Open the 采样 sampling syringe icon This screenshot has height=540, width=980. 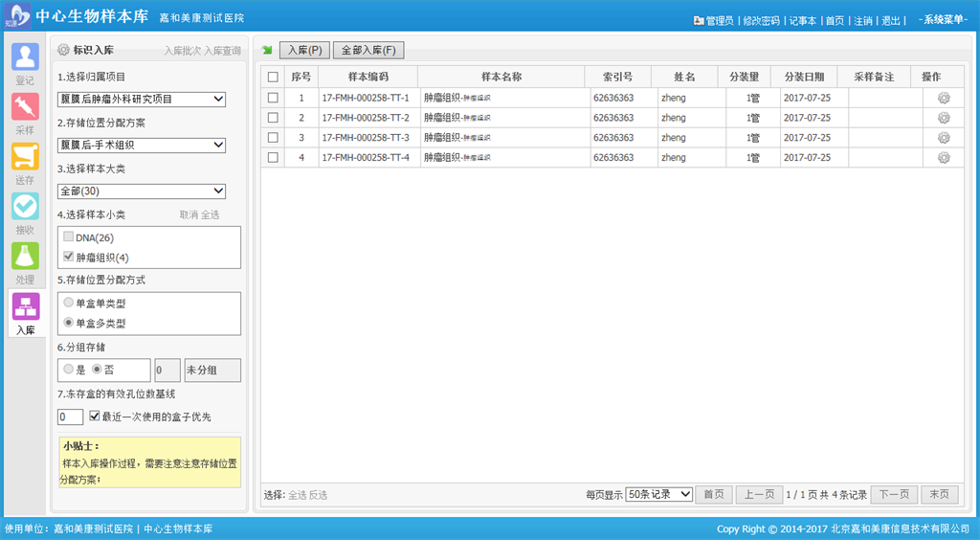coord(25,107)
